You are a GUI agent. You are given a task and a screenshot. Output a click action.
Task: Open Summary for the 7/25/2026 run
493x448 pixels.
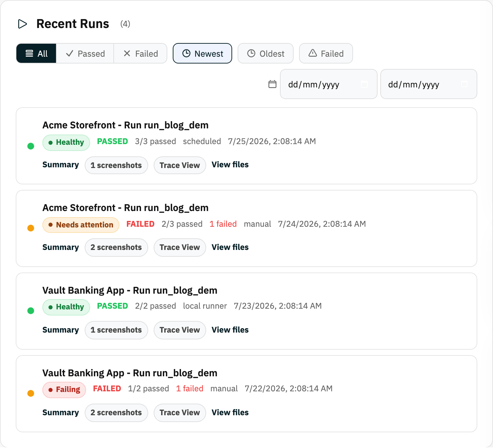60,165
